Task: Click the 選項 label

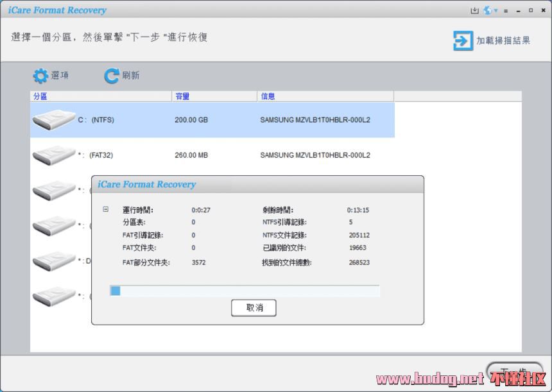Action: 60,75
